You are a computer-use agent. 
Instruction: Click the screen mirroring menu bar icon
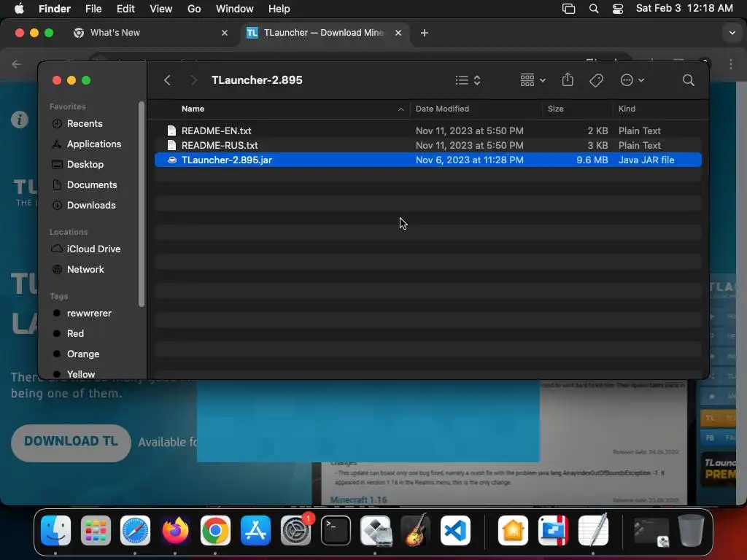[568, 9]
